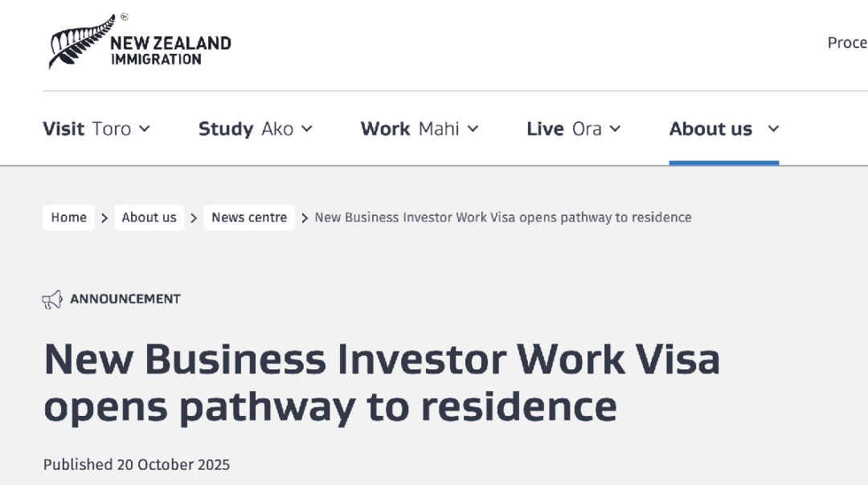Click the partially visible link at top right
The height and width of the screenshot is (485, 868).
847,43
